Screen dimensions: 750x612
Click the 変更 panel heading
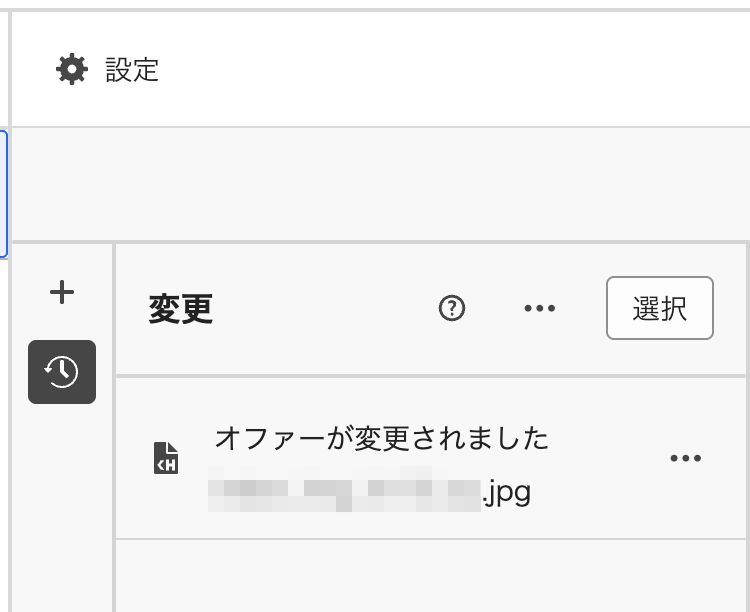(181, 309)
